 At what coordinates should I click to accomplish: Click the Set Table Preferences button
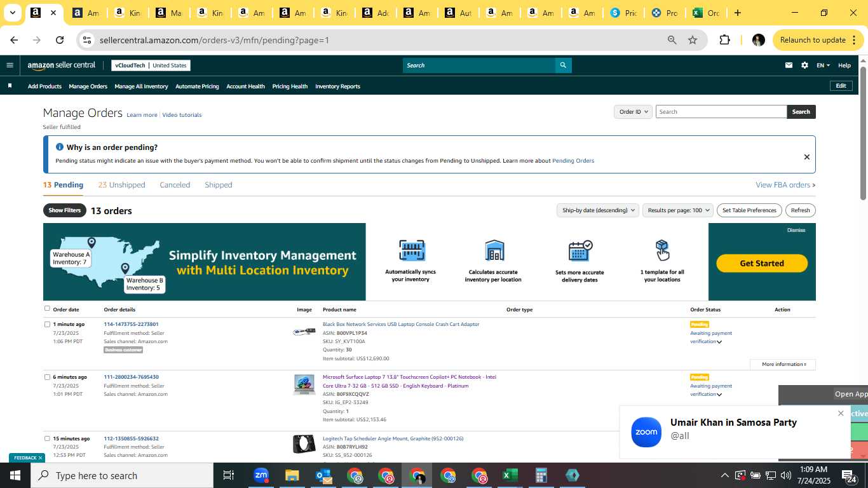750,210
